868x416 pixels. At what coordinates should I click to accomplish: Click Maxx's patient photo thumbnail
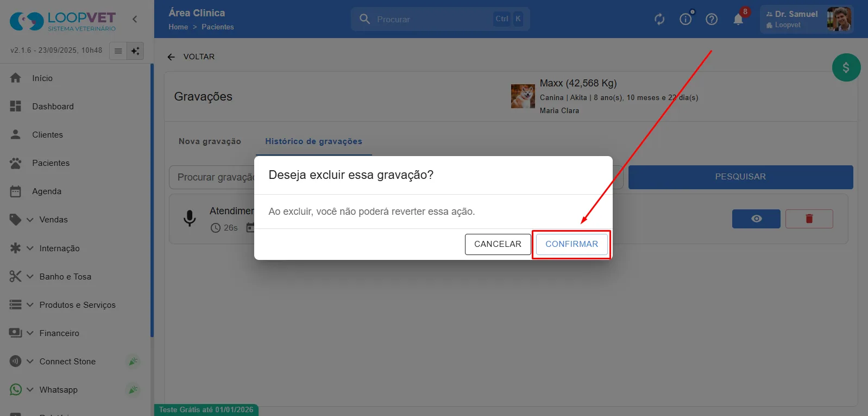pos(523,96)
